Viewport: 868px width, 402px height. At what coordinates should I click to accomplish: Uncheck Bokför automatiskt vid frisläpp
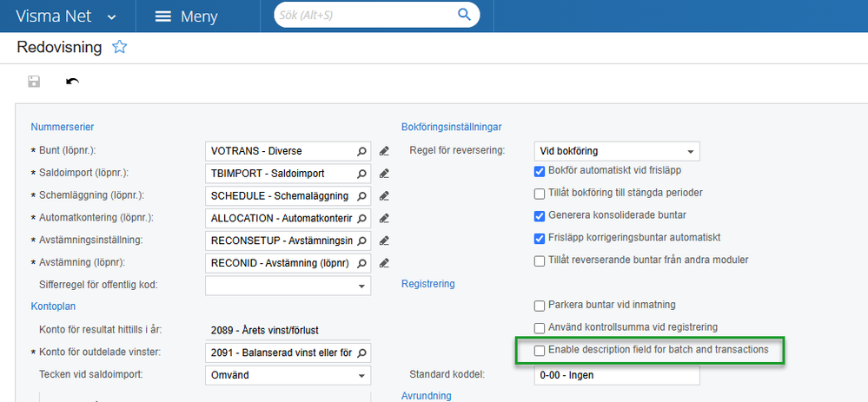point(540,171)
